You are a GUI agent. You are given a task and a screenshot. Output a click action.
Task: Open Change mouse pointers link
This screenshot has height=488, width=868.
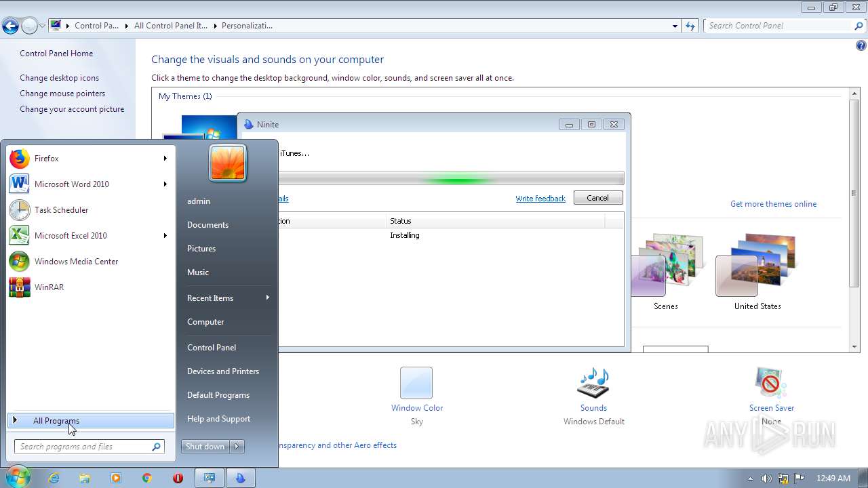(62, 94)
